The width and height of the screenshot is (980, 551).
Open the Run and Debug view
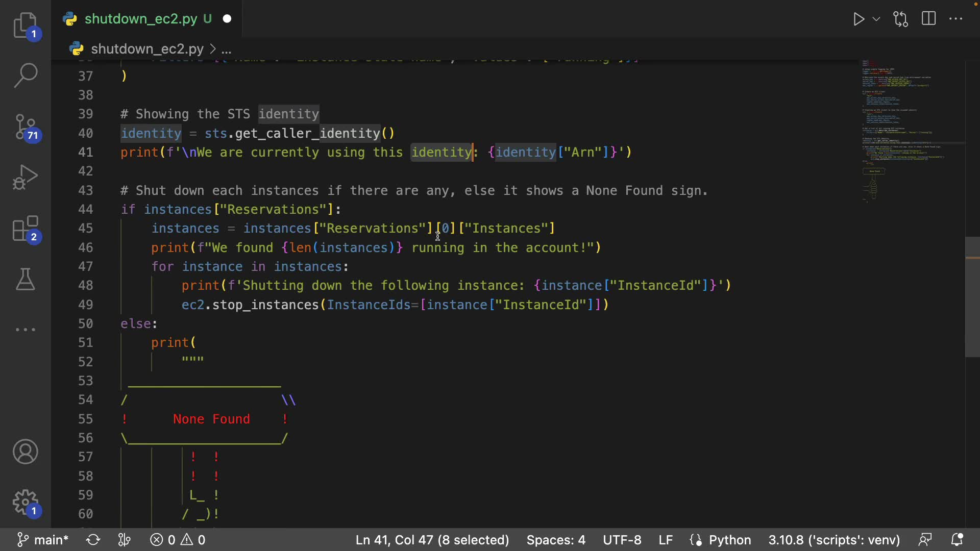point(25,177)
